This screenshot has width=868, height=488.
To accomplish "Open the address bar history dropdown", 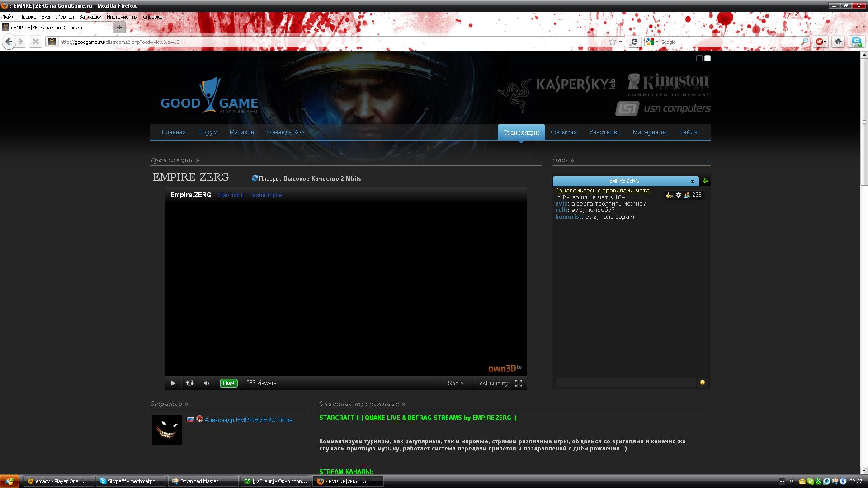I will tap(621, 42).
